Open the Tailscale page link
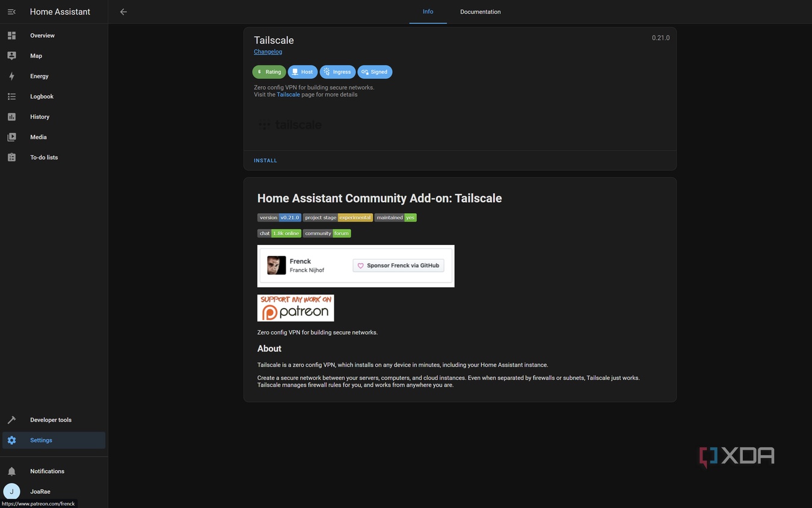This screenshot has height=508, width=812. pyautogui.click(x=288, y=94)
